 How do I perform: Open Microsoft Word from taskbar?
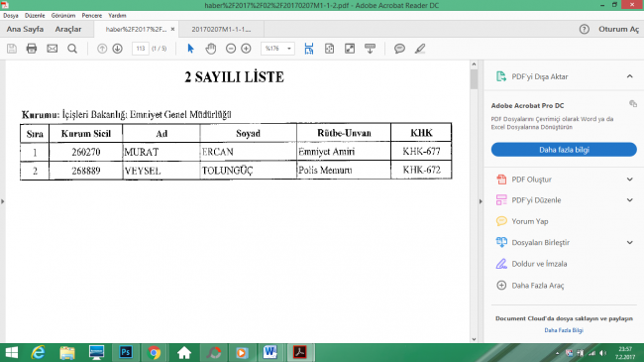coord(269,352)
